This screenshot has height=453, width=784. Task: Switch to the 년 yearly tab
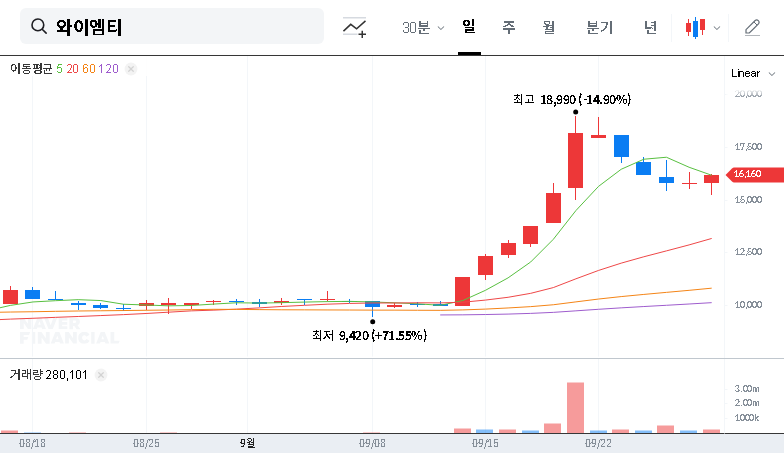point(650,27)
